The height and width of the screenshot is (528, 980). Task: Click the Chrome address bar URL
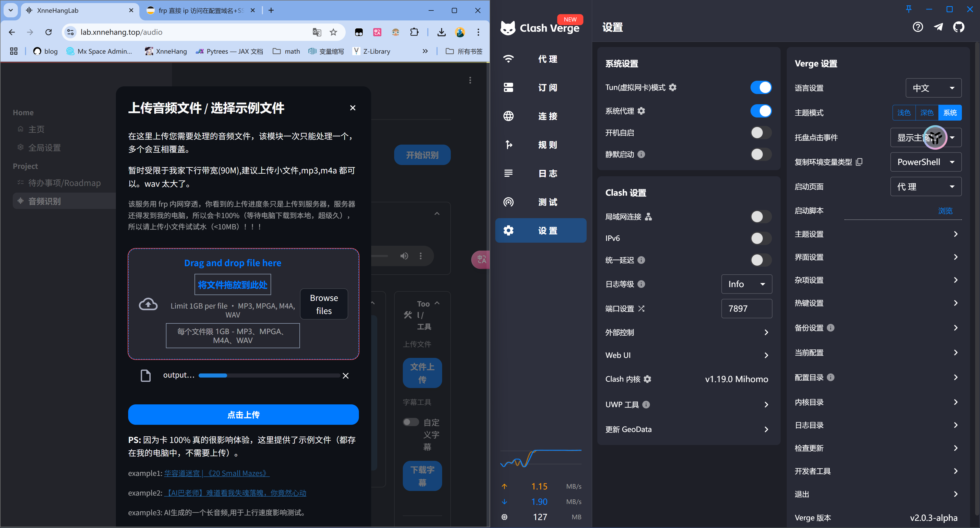[x=121, y=32]
